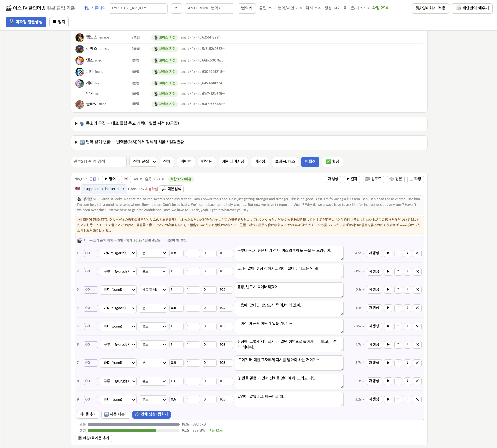Click Lemnos character avatar
Image resolution: width=497 pixels, height=448 pixels.
(80, 37)
